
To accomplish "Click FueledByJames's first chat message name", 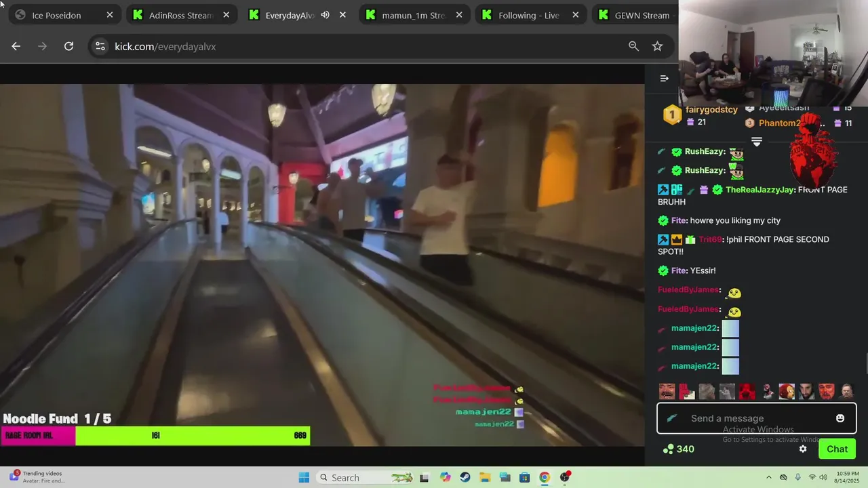I will point(688,289).
